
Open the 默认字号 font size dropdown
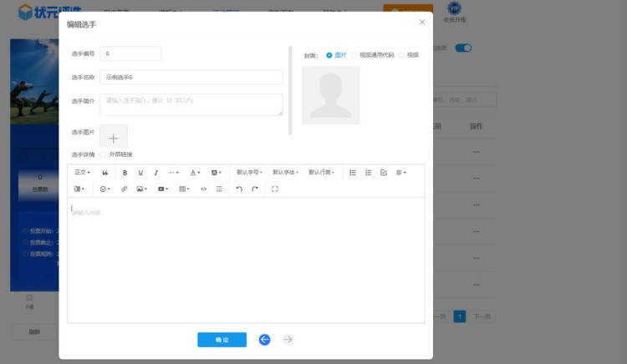point(249,173)
